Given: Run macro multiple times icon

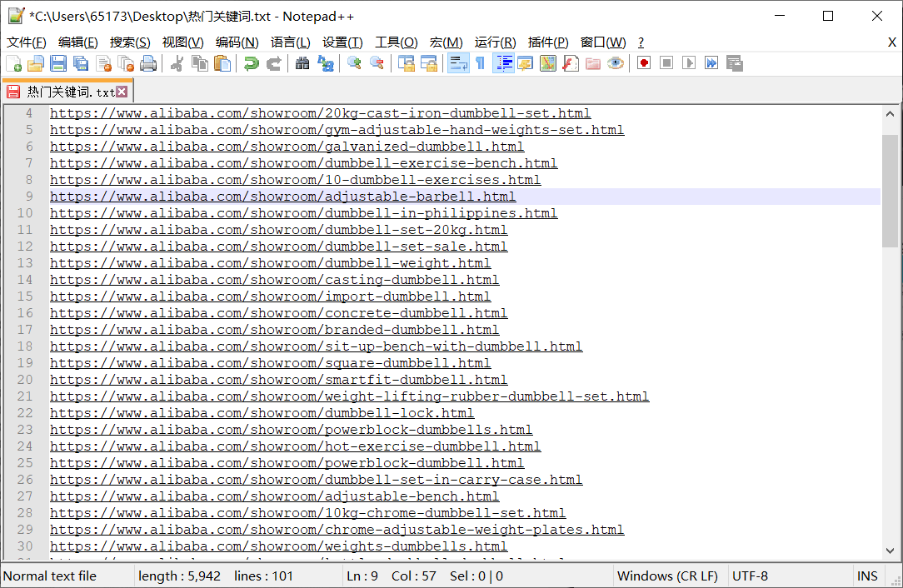Looking at the screenshot, I should tap(711, 63).
